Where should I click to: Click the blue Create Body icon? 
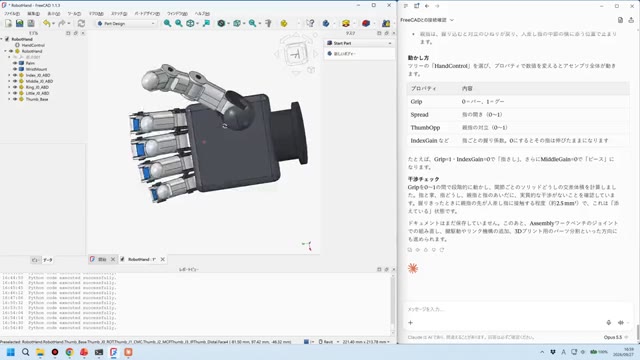(x=326, y=24)
